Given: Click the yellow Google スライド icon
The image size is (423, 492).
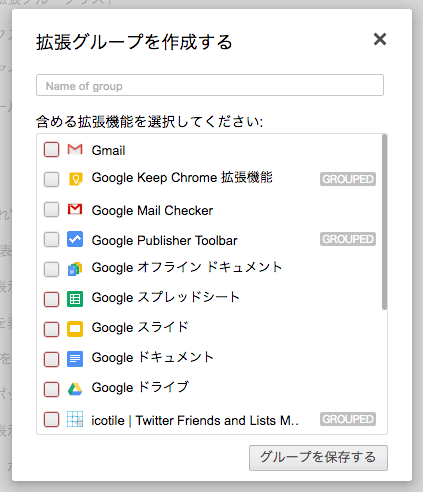Looking at the screenshot, I should [x=75, y=329].
